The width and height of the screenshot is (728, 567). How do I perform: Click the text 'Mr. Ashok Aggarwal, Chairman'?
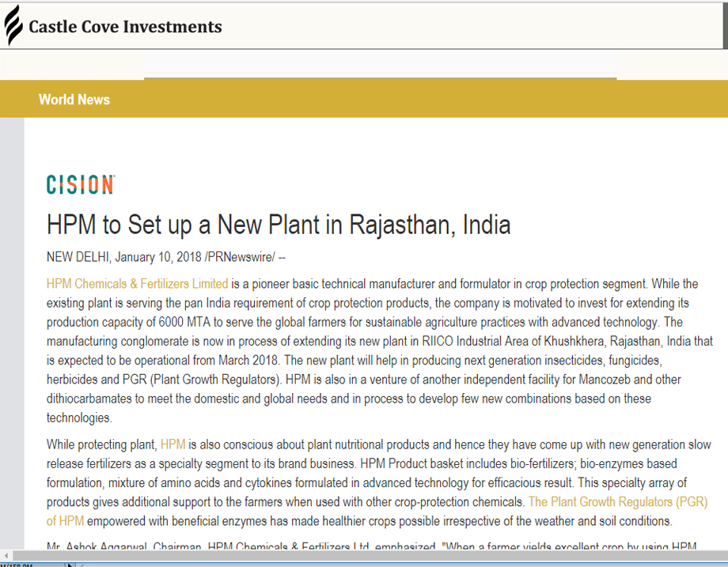click(x=124, y=546)
